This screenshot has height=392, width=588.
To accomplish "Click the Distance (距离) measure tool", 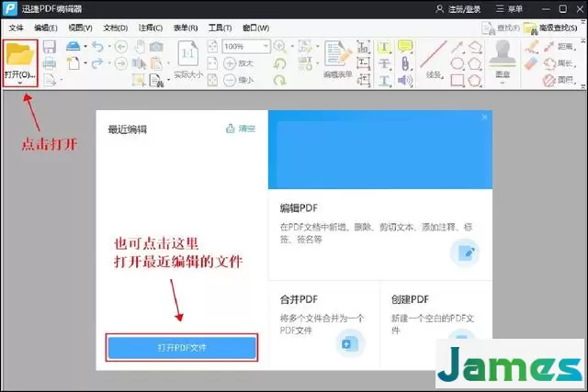I will pos(558,47).
